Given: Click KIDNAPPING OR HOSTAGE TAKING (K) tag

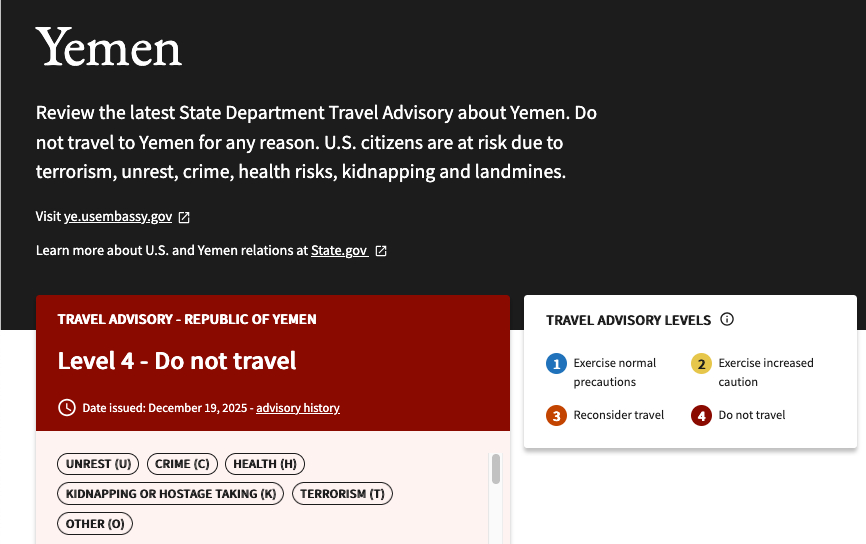Looking at the screenshot, I should tap(170, 494).
